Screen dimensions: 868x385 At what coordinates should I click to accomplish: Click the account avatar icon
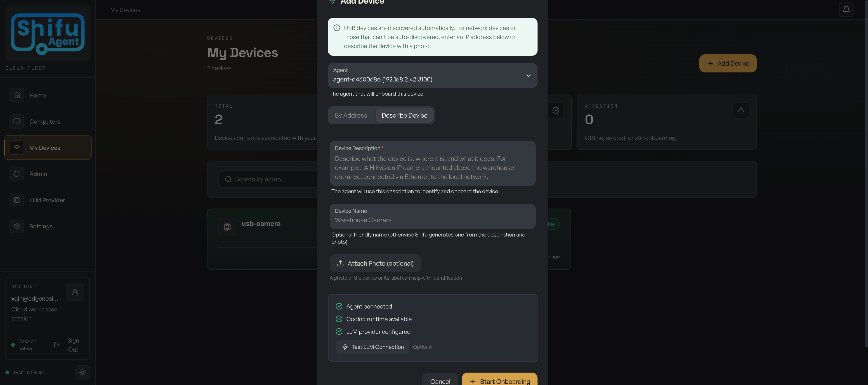click(75, 291)
